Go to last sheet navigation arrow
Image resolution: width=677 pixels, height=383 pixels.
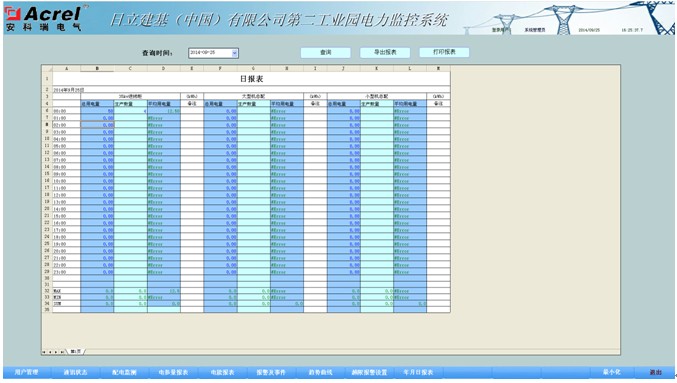pyautogui.click(x=63, y=352)
